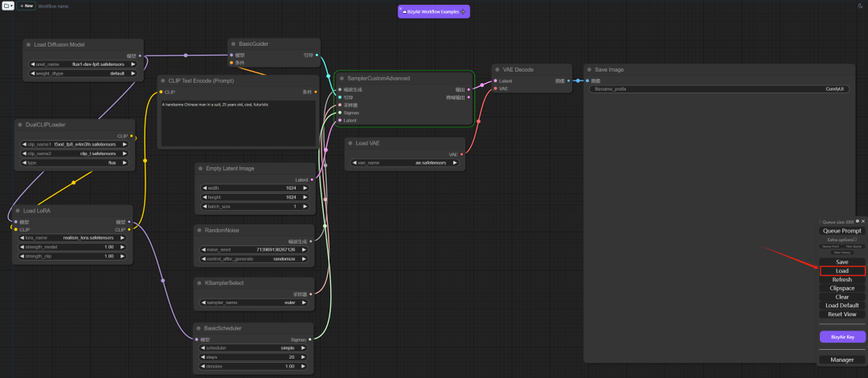This screenshot has height=378, width=868.
Task: Click the denoise slider field
Action: pos(253,366)
